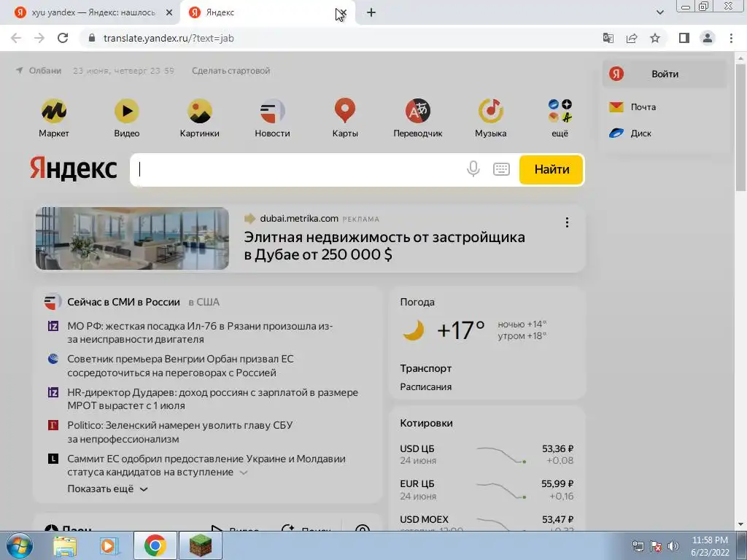The image size is (747, 560).
Task: Click the taskbar clock showing 11:58 PM
Action: point(710,546)
